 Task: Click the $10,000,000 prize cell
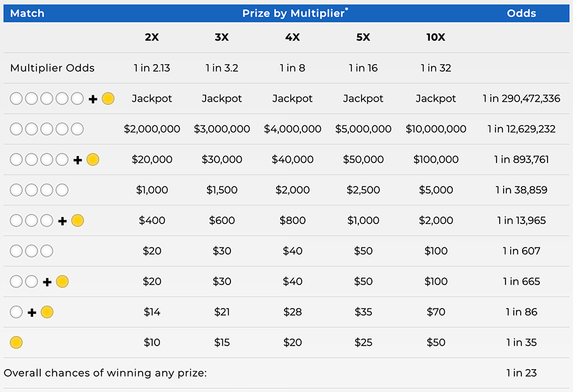[x=435, y=129]
